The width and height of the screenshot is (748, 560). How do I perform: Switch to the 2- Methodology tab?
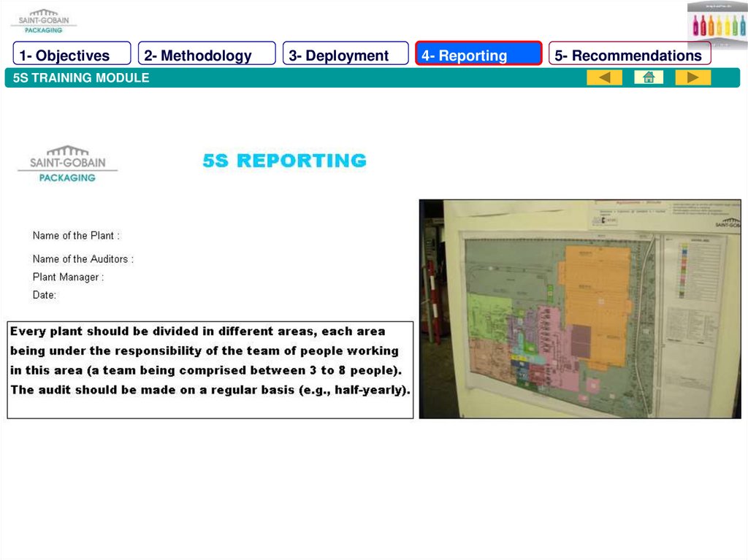206,55
